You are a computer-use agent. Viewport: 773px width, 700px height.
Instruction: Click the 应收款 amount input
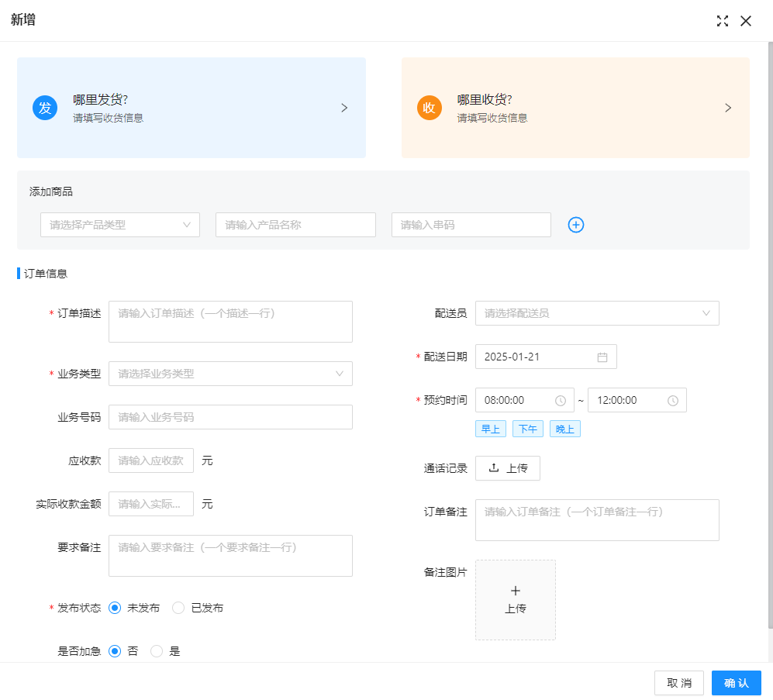coord(151,460)
